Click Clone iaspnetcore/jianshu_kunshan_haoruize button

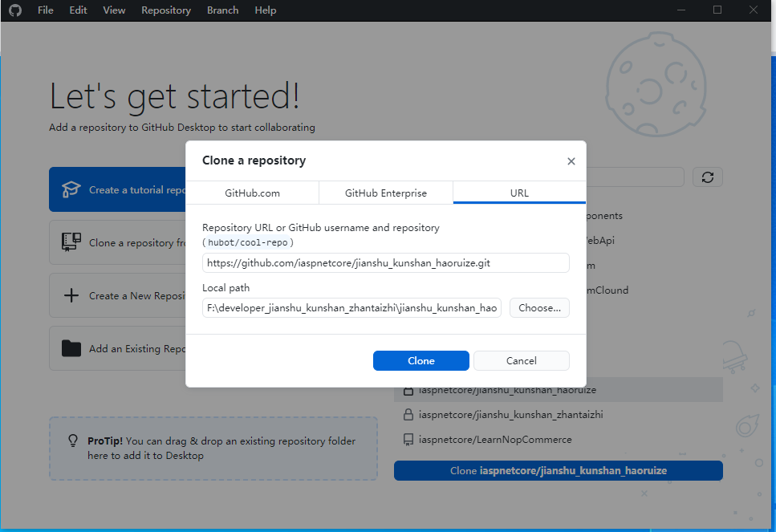pos(559,471)
